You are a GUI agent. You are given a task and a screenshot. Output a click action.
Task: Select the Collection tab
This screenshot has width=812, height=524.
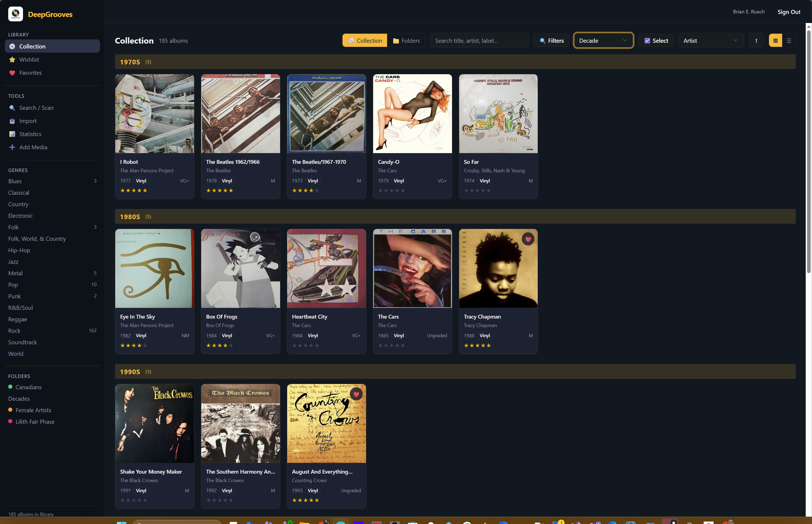364,40
